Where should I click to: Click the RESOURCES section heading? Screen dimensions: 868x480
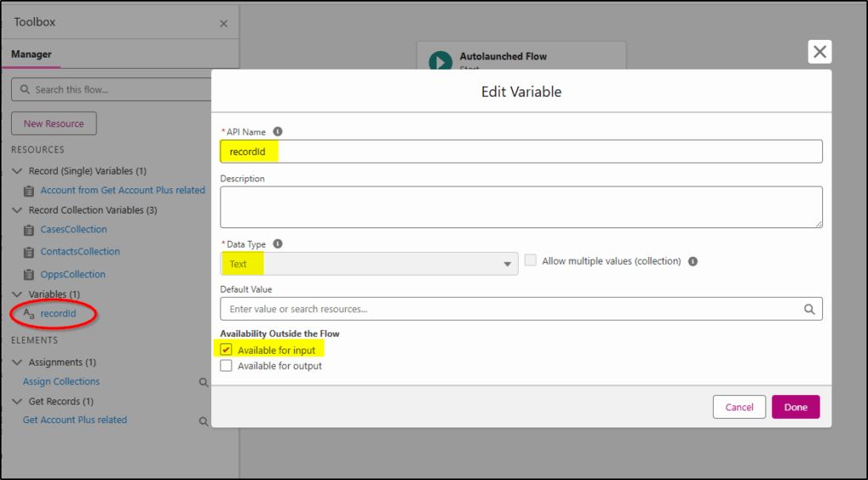click(x=37, y=149)
